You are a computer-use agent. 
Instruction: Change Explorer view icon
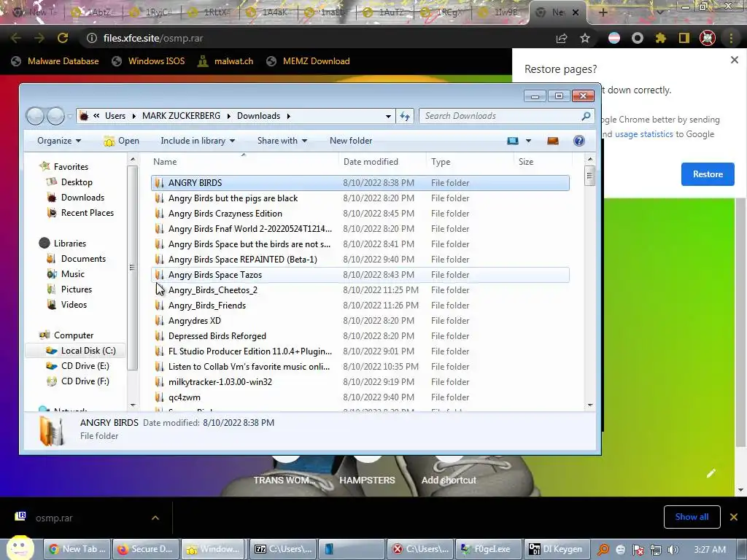pyautogui.click(x=513, y=141)
